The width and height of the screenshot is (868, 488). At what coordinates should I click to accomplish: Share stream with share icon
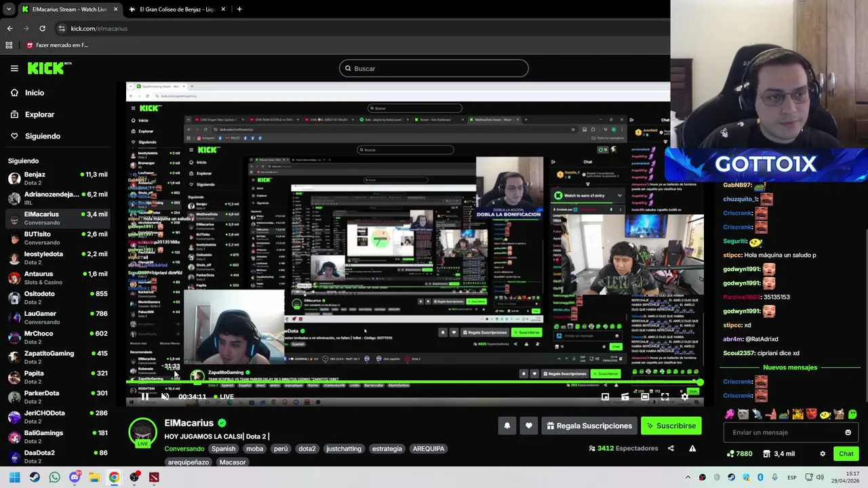671,448
